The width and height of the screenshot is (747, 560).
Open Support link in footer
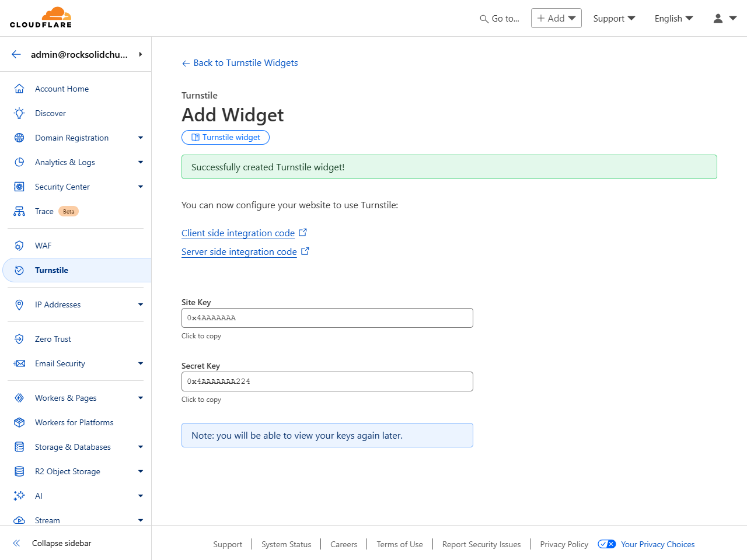coord(228,544)
